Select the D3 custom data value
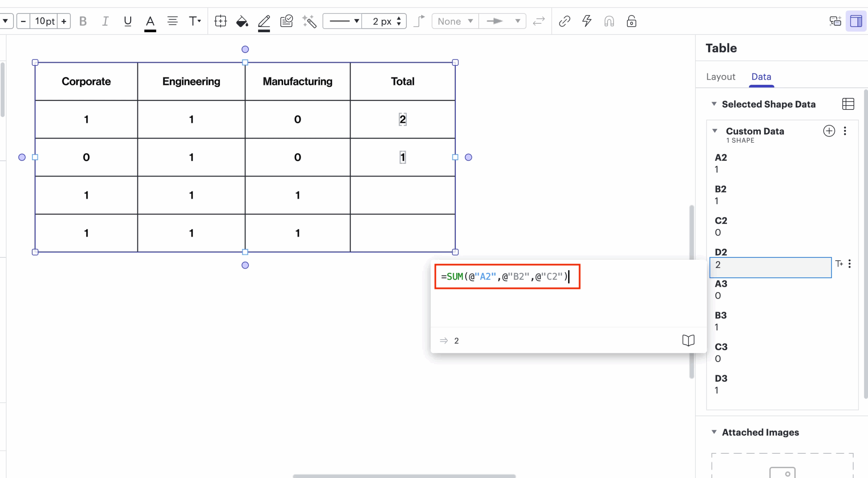This screenshot has height=478, width=868. [716, 390]
